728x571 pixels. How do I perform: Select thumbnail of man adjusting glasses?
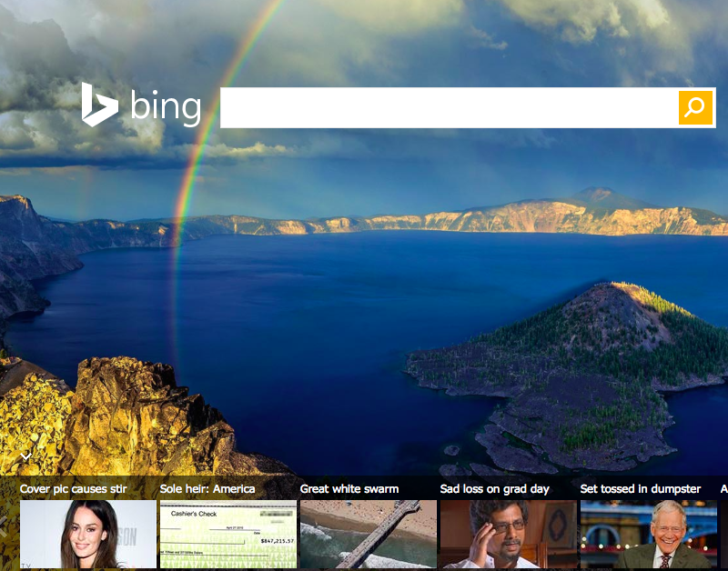[509, 534]
